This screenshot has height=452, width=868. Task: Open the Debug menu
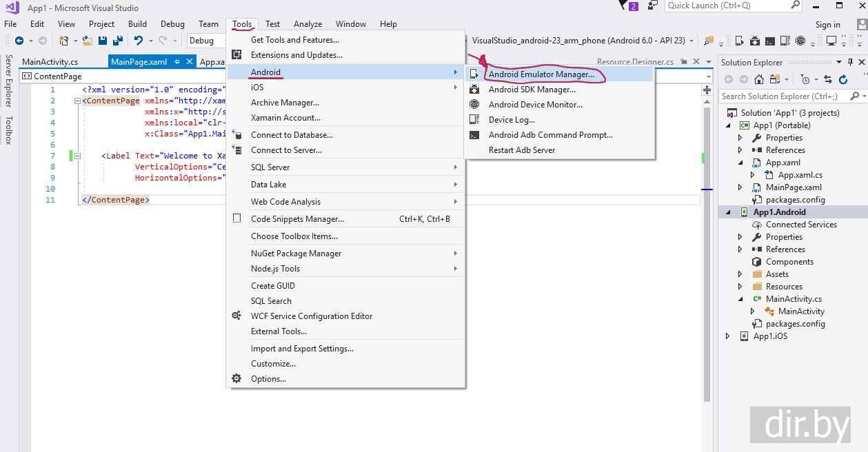(172, 23)
